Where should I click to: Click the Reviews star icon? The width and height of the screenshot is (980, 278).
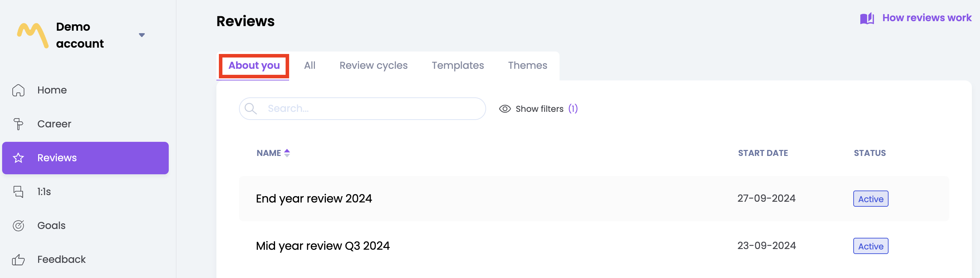(x=18, y=158)
